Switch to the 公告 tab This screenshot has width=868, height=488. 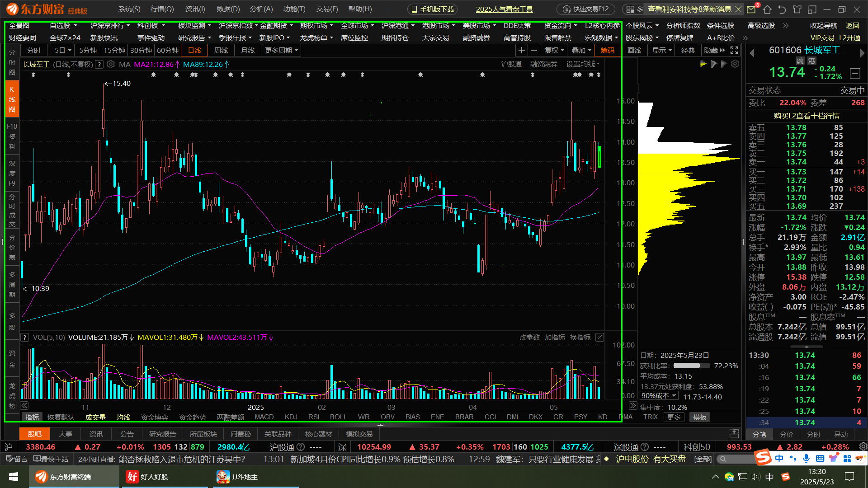click(127, 434)
